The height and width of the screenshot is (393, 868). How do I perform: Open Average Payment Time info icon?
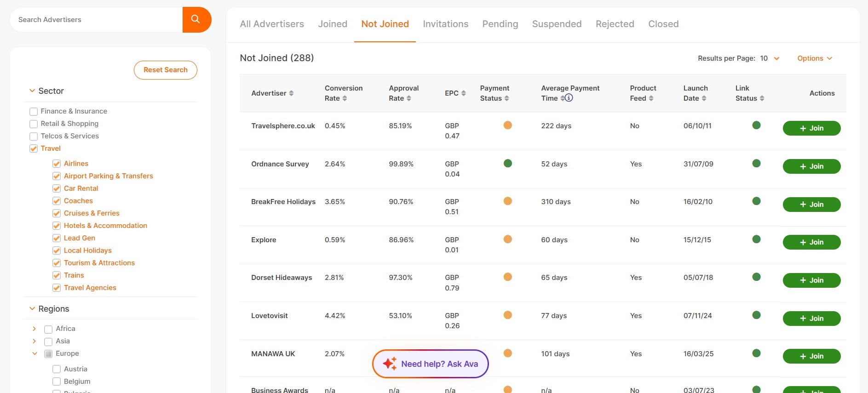click(569, 98)
